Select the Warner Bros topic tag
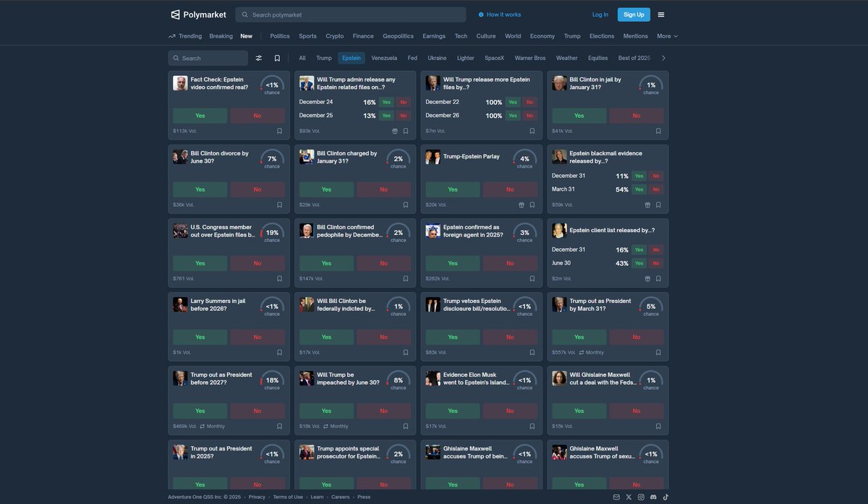 coord(530,58)
